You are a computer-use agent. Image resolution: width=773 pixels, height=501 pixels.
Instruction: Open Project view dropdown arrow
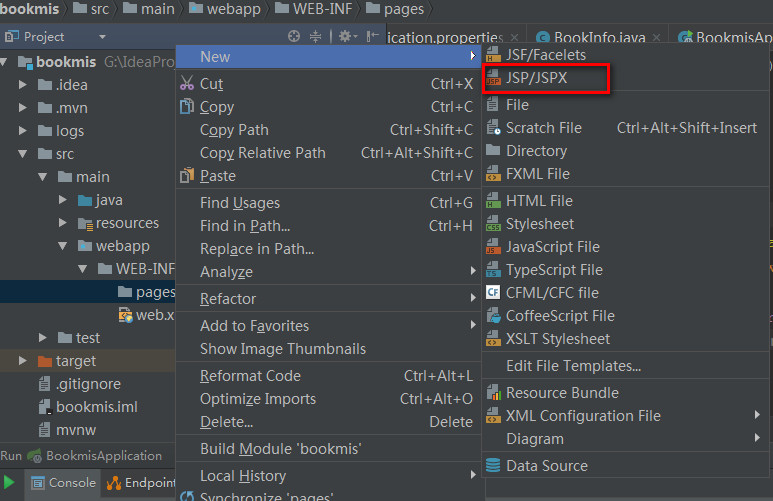pyautogui.click(x=102, y=37)
